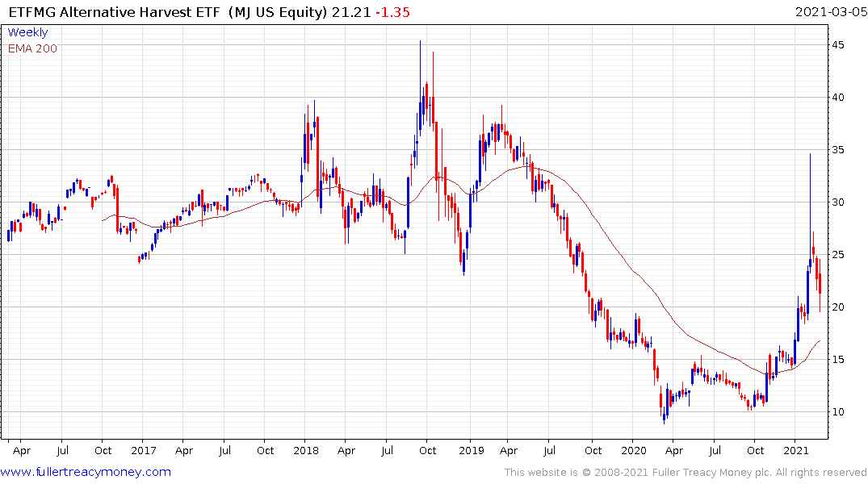The image size is (868, 484).
Task: Open the www.fullertreacymoney.com link
Action: [x=86, y=472]
